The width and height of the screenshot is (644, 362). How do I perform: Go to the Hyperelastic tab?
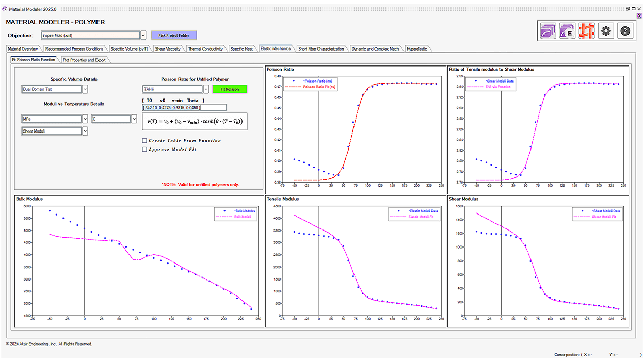[417, 49]
